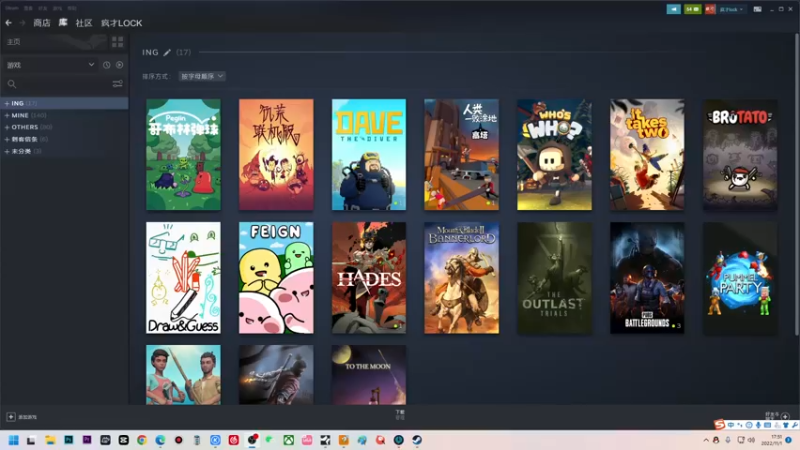Open Dave the Diver cover
Screen dimensions: 800x450
pyautogui.click(x=369, y=155)
